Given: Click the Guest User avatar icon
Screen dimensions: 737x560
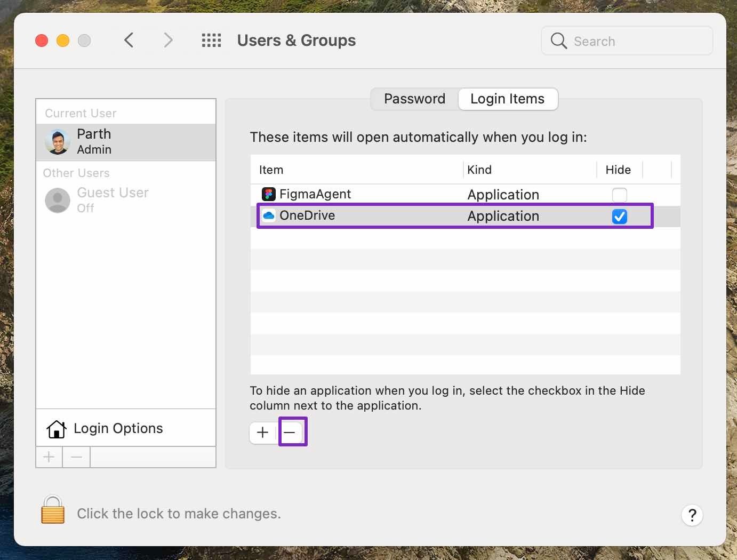Looking at the screenshot, I should (58, 200).
